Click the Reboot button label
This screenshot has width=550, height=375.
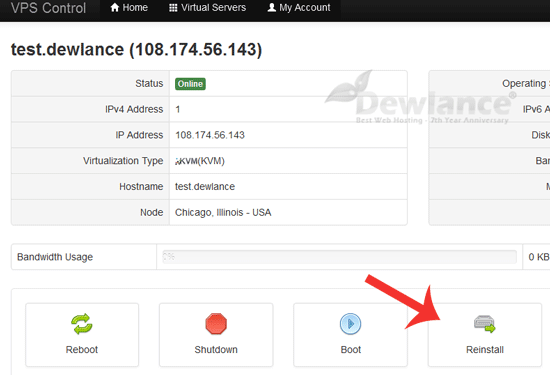[x=82, y=350]
